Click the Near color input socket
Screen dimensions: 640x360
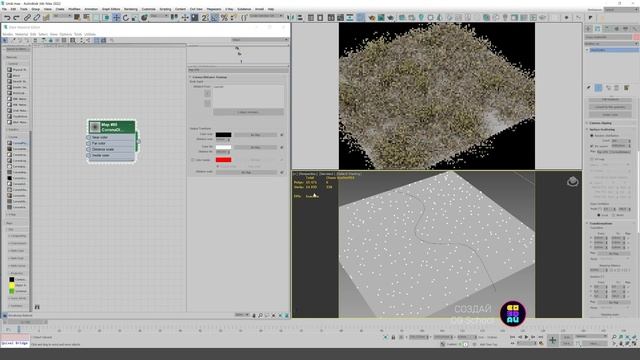coord(89,138)
